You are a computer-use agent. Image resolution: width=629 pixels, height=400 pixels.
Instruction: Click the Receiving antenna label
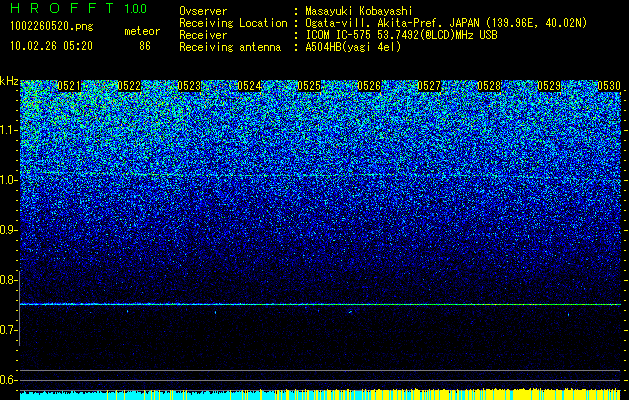(230, 47)
